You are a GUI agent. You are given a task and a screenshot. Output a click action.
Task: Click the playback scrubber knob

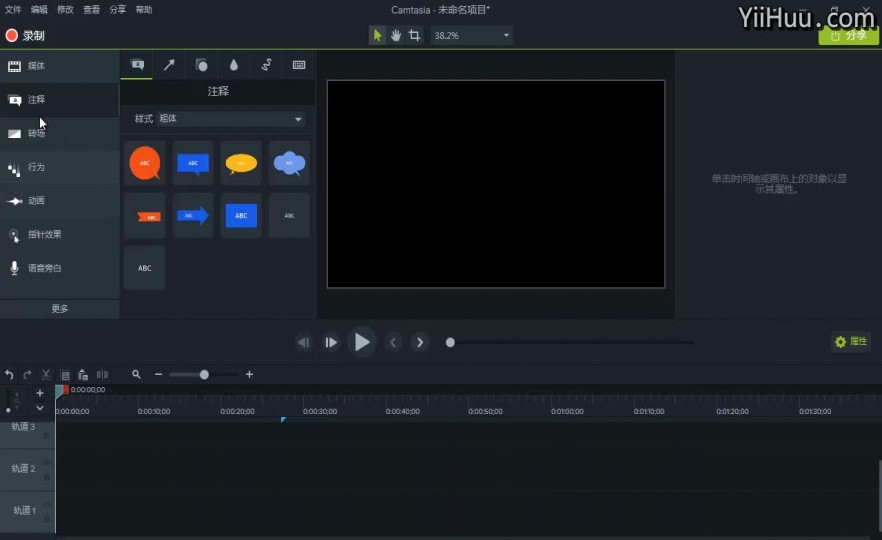tap(450, 343)
